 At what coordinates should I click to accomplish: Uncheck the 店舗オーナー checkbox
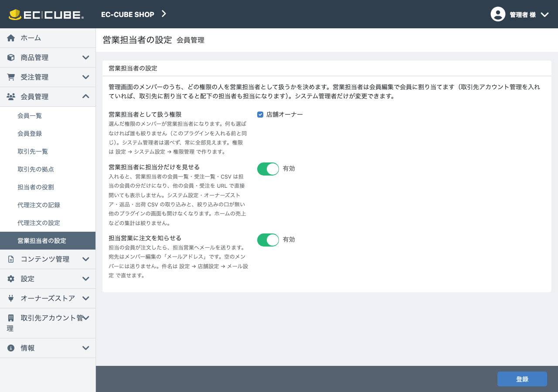pos(260,115)
